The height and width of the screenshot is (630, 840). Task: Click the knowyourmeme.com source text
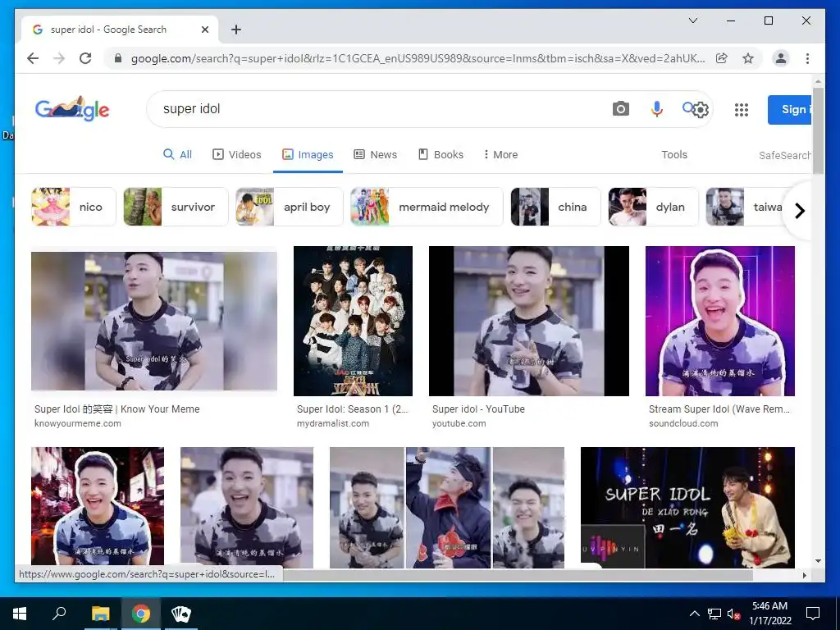(x=78, y=423)
